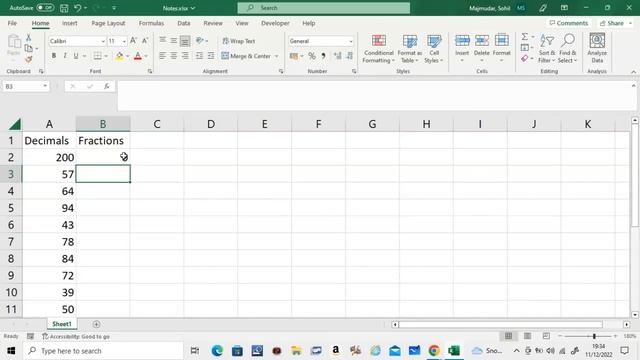Apply the yellow Fill Color
Viewport: 640px width, 360px height.
click(x=119, y=56)
